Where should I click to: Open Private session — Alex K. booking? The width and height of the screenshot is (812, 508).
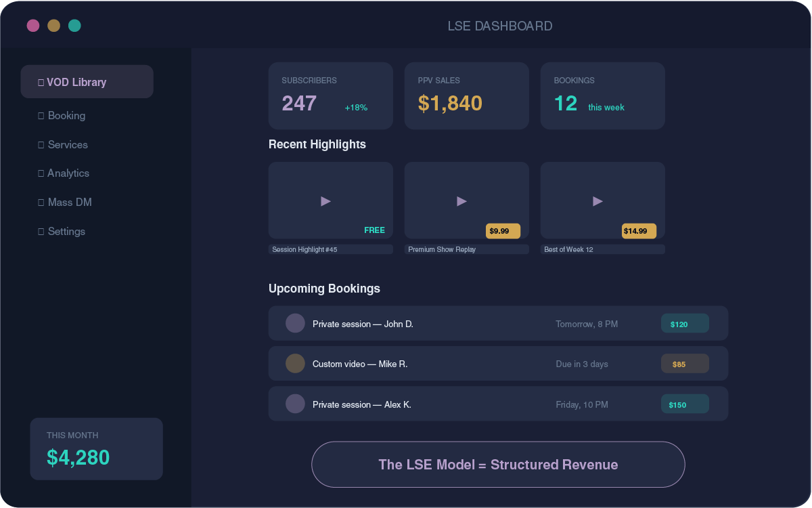pyautogui.click(x=499, y=404)
